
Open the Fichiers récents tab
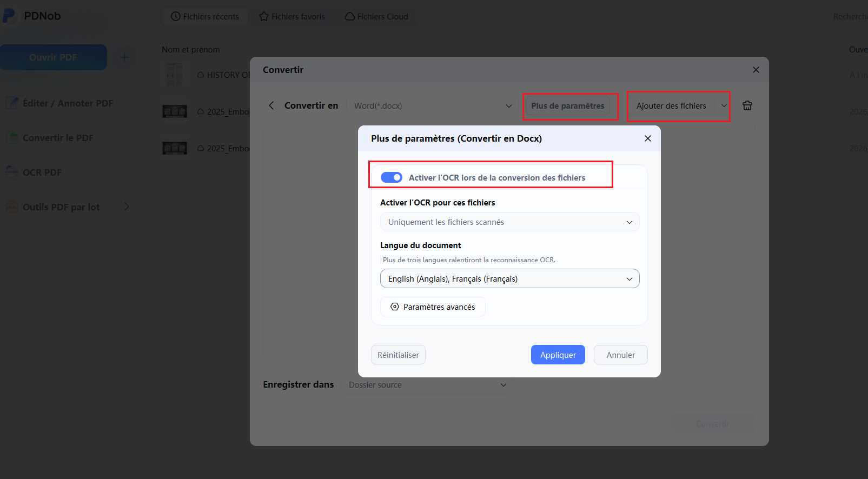tap(205, 17)
